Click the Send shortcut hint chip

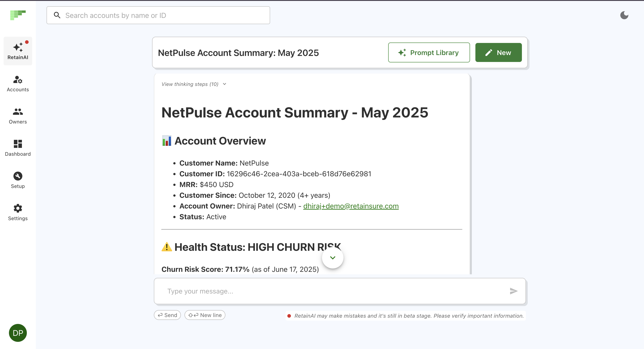pos(167,315)
